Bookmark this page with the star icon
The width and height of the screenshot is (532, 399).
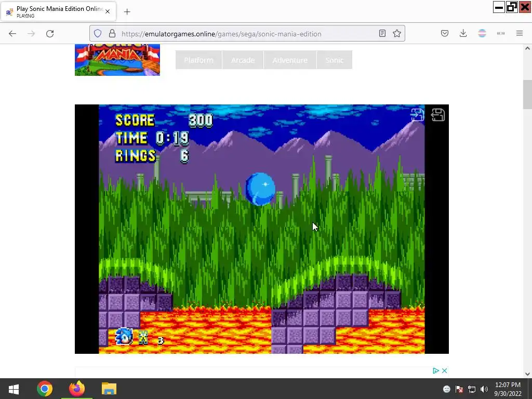[x=397, y=33]
